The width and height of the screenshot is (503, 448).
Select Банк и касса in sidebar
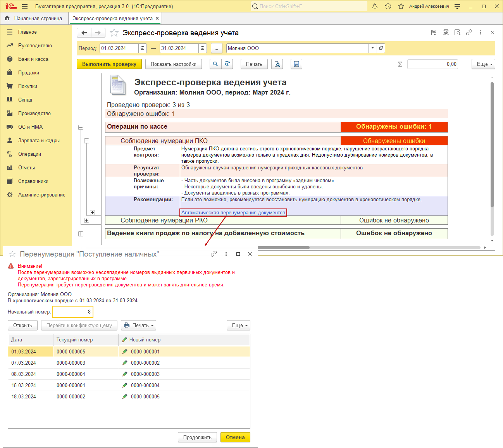pyautogui.click(x=36, y=59)
